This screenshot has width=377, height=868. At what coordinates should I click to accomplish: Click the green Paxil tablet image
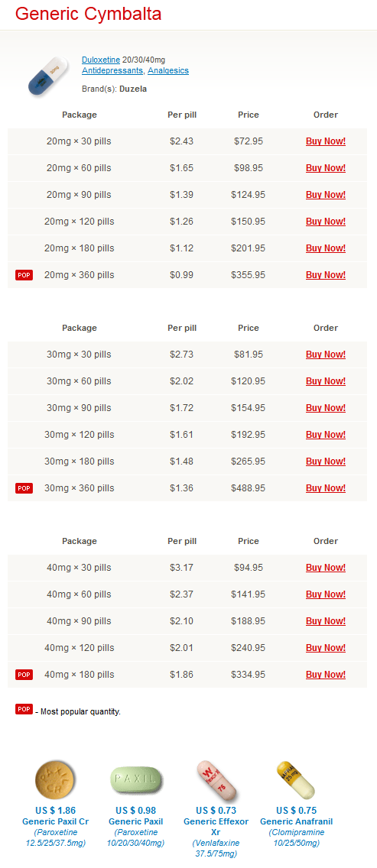[136, 779]
